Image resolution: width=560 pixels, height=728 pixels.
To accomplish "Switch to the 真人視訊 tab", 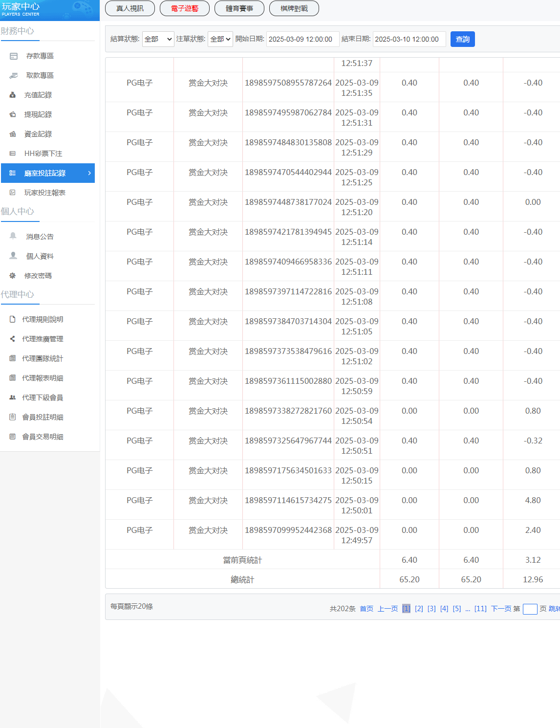I will [x=130, y=8].
